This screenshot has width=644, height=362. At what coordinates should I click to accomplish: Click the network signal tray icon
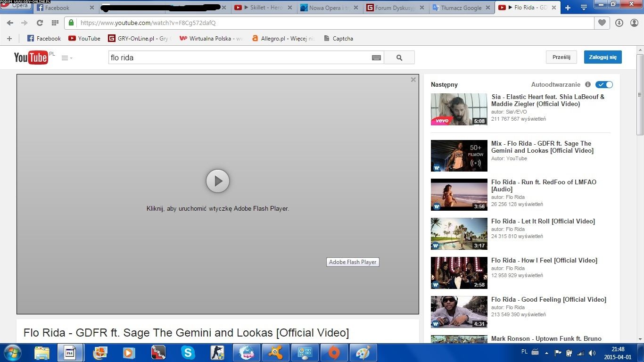tap(580, 353)
